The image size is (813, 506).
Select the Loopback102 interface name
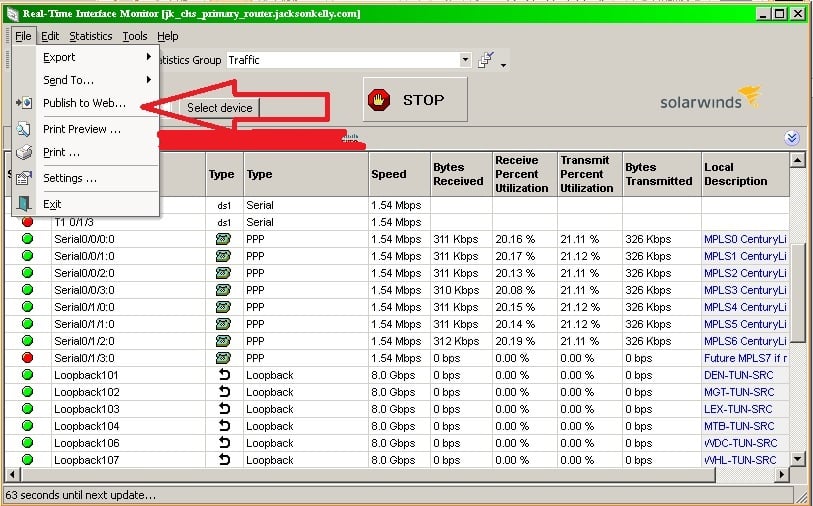point(87,392)
